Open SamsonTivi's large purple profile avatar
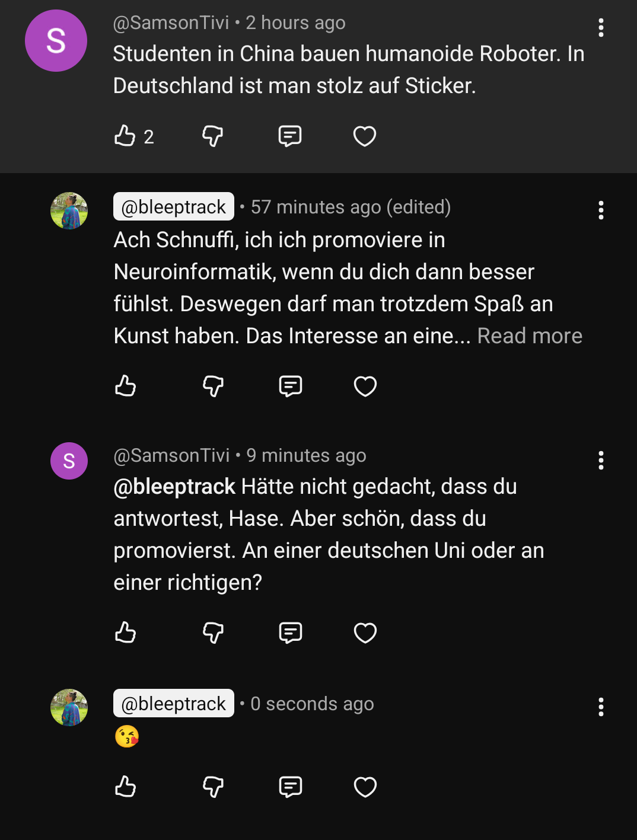 click(56, 41)
